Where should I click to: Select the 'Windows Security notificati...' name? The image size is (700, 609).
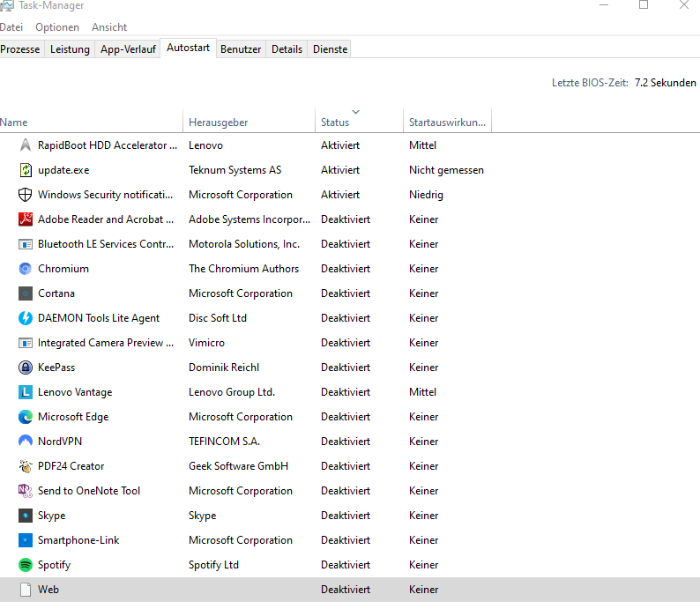click(x=106, y=195)
